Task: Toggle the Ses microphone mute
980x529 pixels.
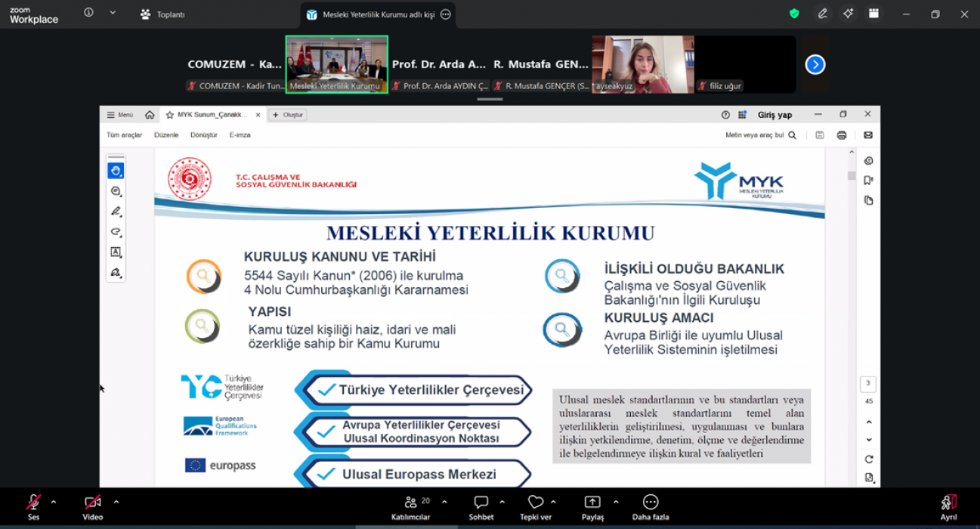Action: point(34,503)
